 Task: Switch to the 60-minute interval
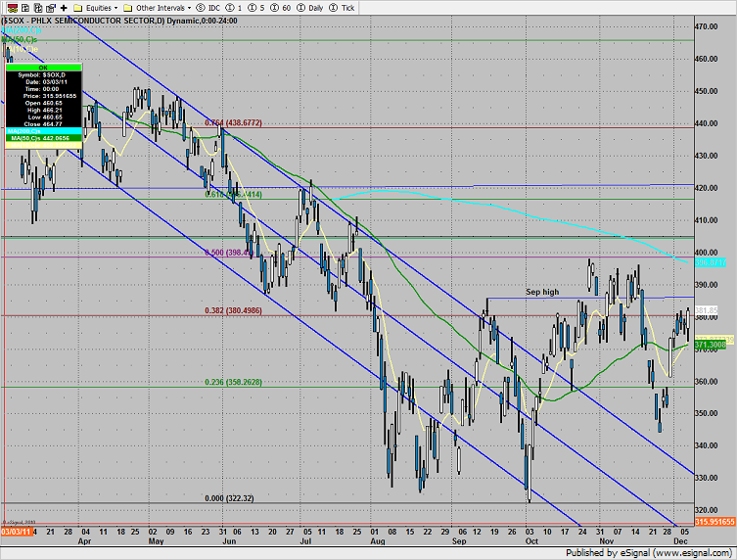coord(280,8)
